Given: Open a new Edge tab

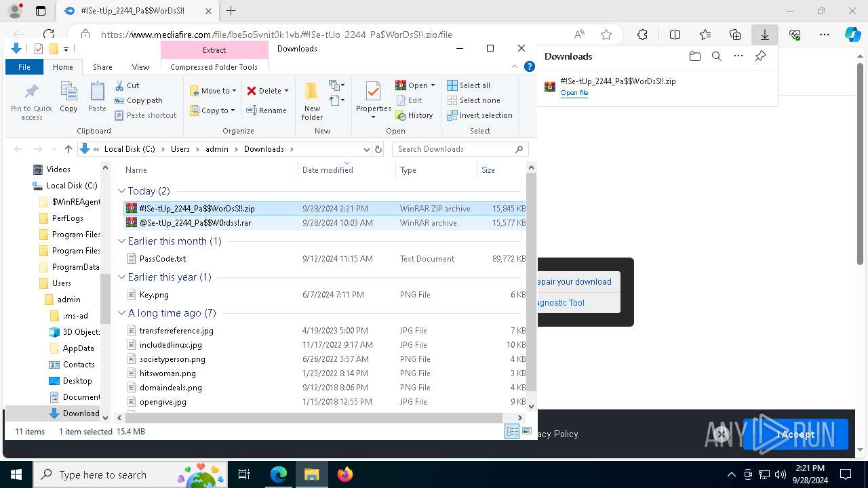Looking at the screenshot, I should tap(231, 11).
